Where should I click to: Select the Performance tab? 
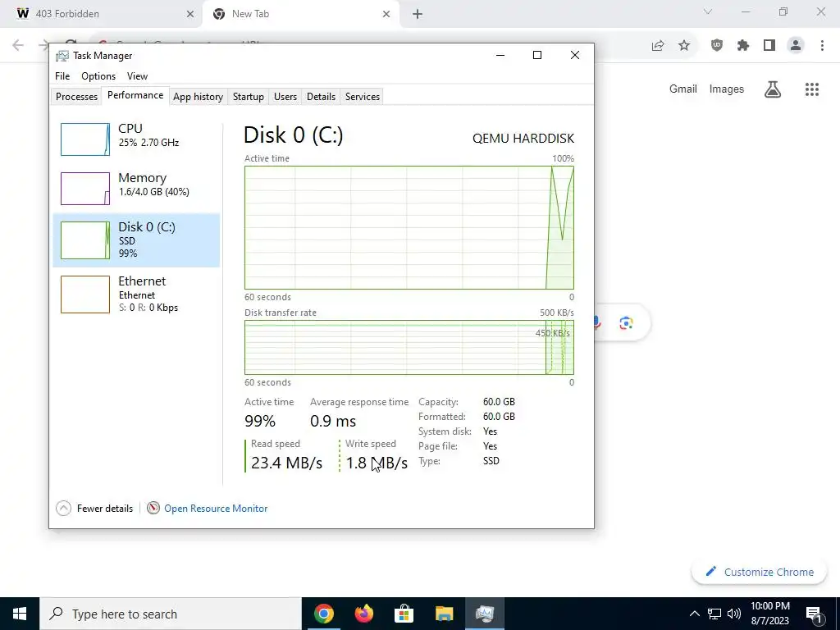pos(135,95)
